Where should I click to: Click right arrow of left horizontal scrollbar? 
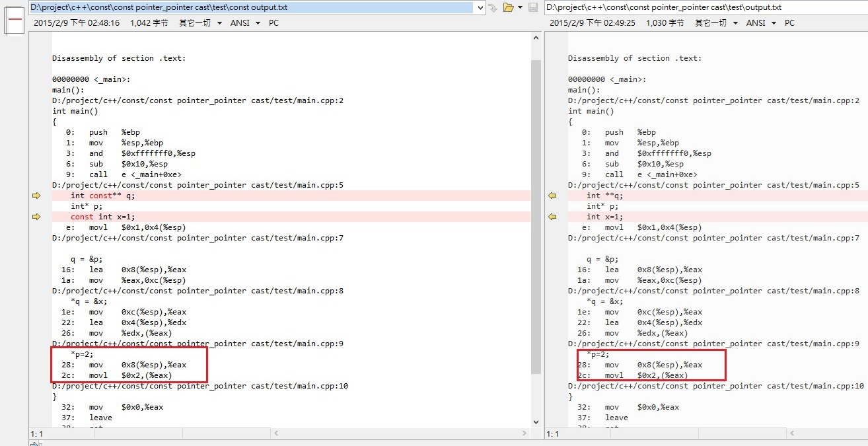click(x=526, y=433)
